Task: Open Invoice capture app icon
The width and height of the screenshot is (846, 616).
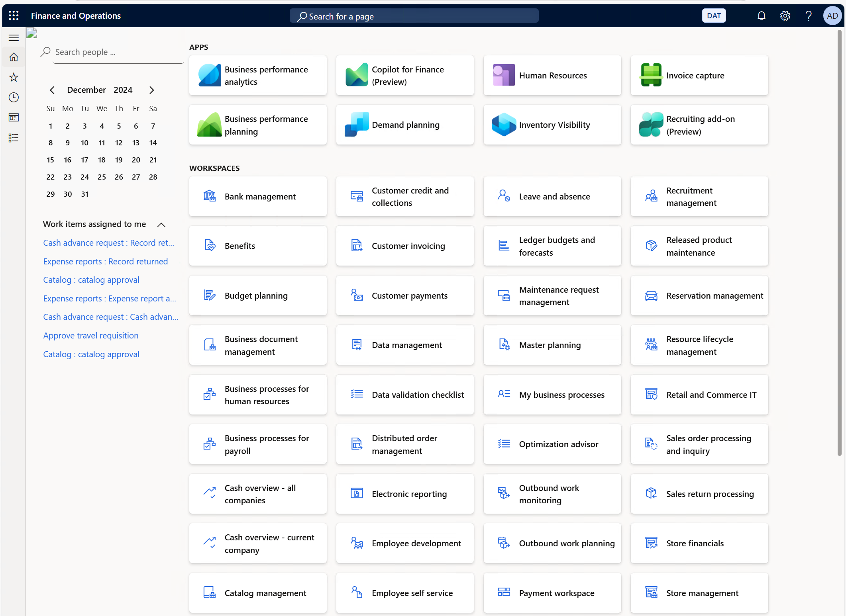Action: [x=651, y=75]
